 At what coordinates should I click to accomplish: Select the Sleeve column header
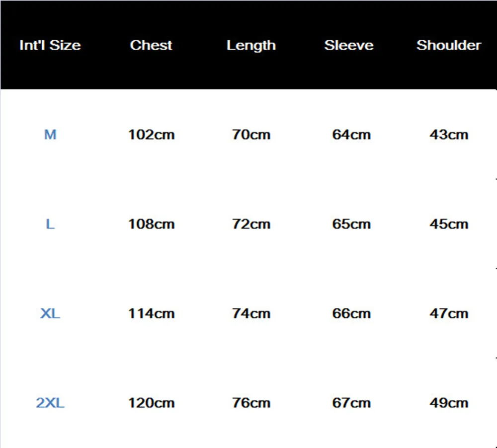349,45
